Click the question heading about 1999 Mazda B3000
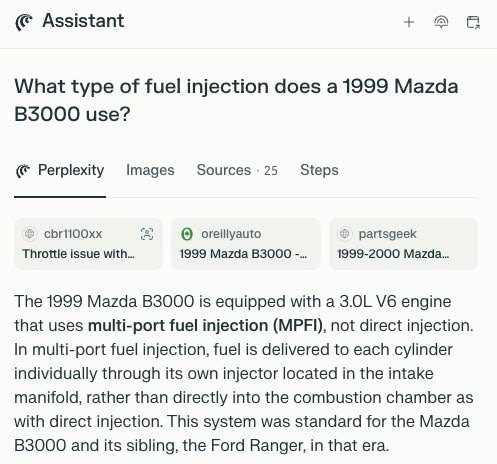497x464 pixels. pyautogui.click(x=236, y=100)
